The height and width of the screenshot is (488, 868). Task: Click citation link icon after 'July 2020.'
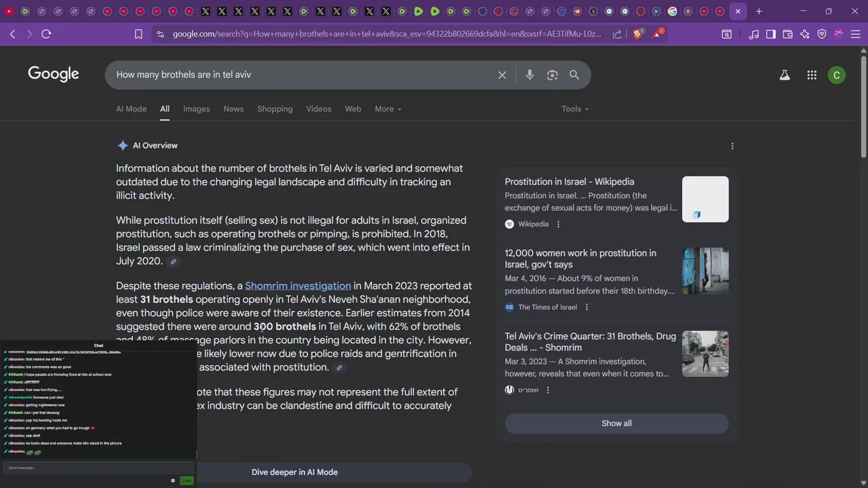[173, 262]
